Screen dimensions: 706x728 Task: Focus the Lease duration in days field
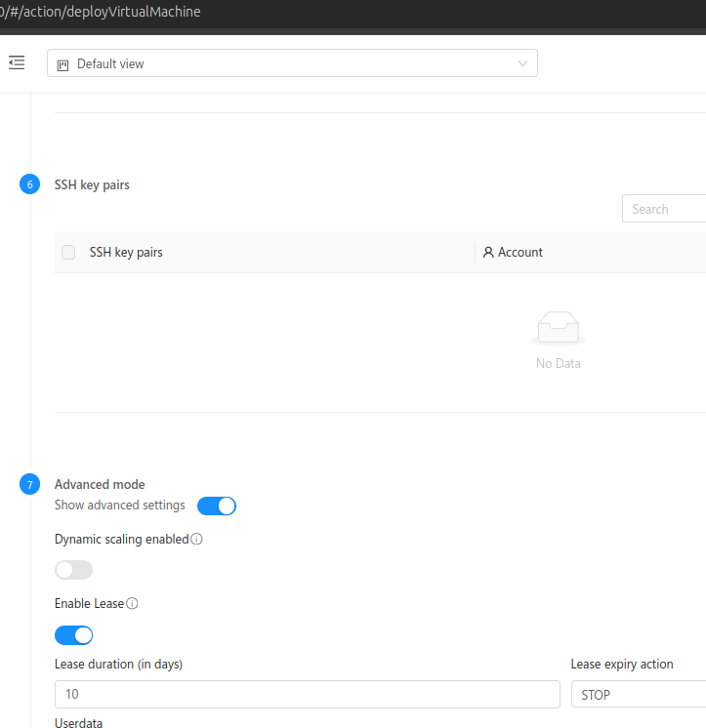(307, 695)
